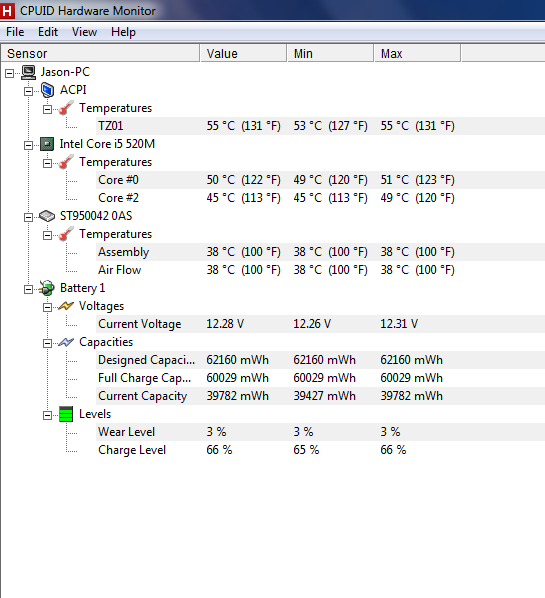Screen dimensions: 545x598
Task: Select the Wear Level row
Action: (320, 432)
